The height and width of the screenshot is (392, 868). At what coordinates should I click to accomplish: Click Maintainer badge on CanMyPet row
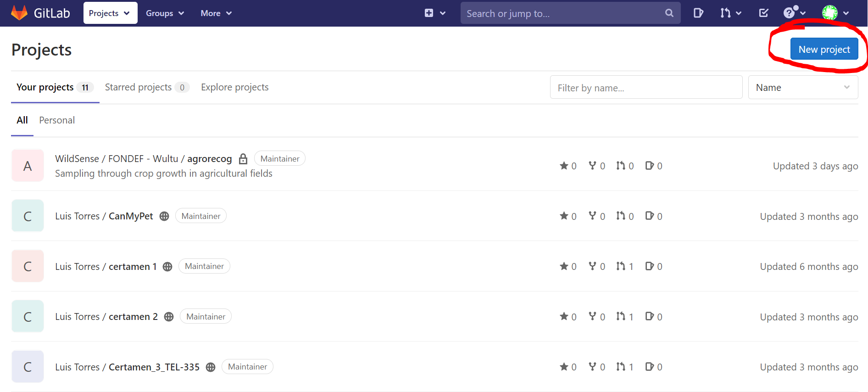201,216
